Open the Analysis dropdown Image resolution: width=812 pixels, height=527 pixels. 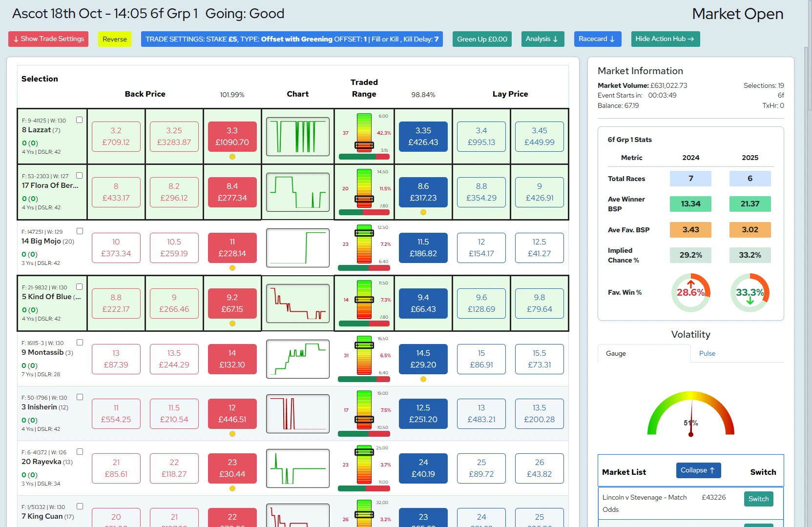(x=542, y=39)
